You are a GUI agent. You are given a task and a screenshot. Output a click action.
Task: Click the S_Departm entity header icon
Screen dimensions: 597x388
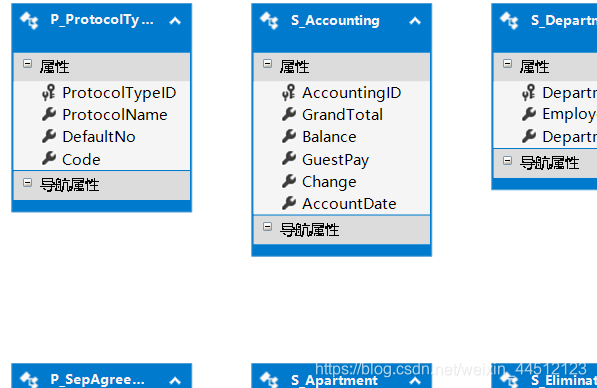[x=509, y=21]
